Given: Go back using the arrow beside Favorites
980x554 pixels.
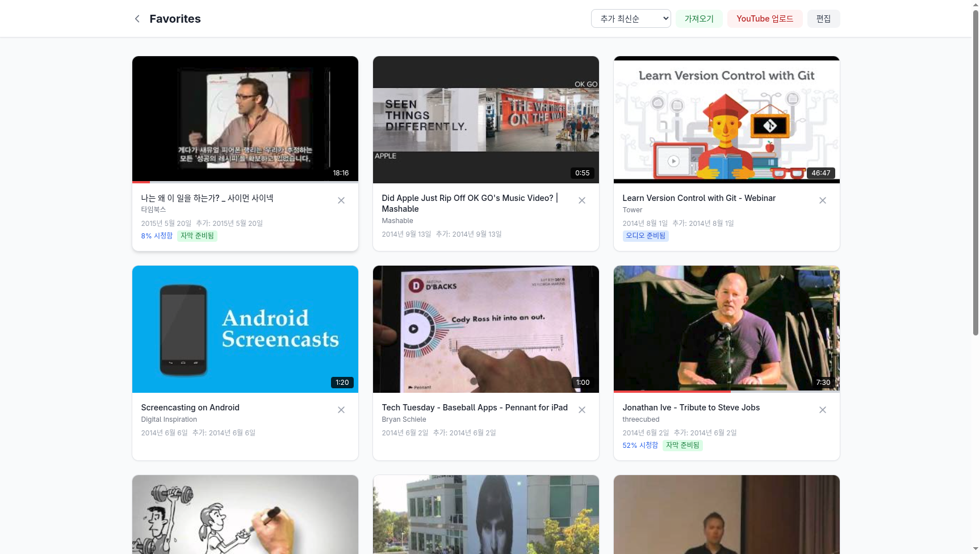Looking at the screenshot, I should pos(137,19).
